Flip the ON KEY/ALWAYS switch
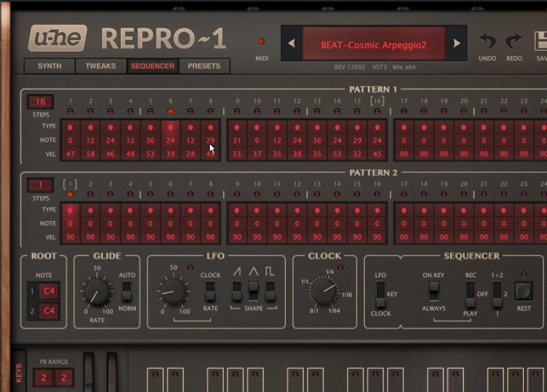This screenshot has height=392, width=547. tap(434, 291)
